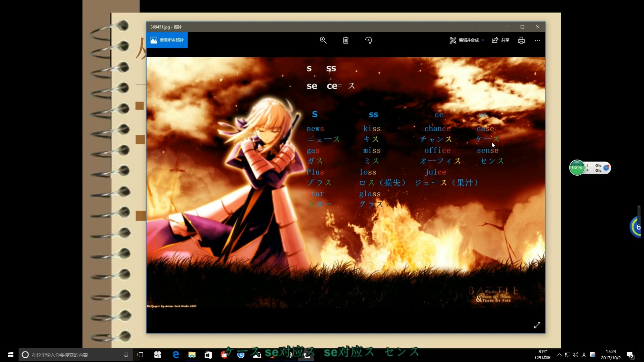Open the volume speaker tray icon
The width and height of the screenshot is (644, 362).
point(575,355)
